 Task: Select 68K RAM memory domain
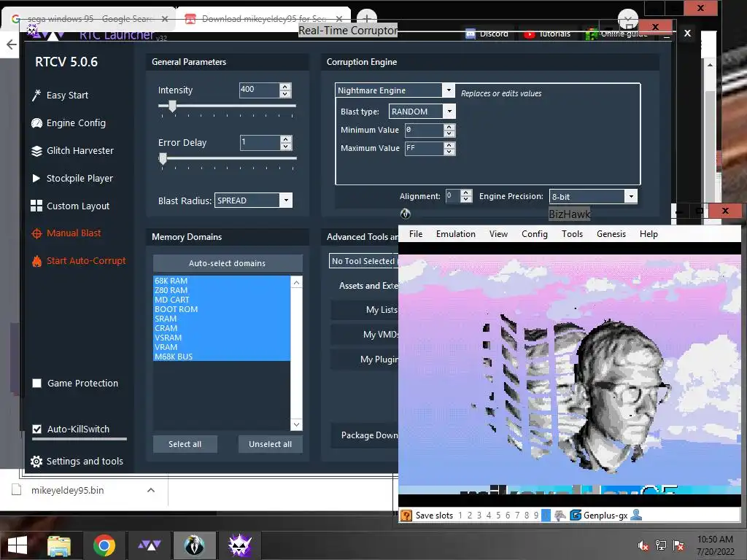tap(222, 281)
